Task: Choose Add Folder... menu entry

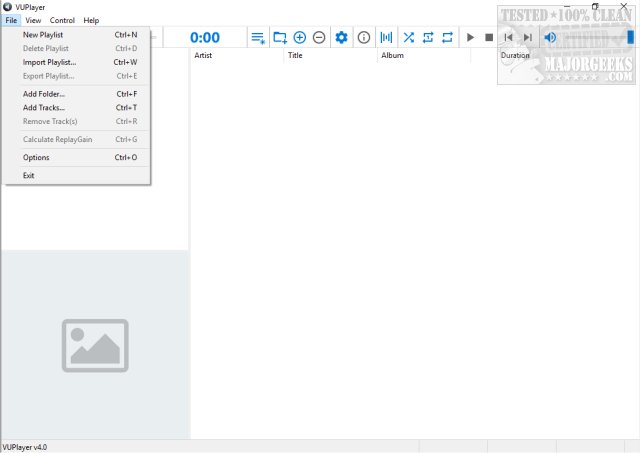Action: coord(77,94)
